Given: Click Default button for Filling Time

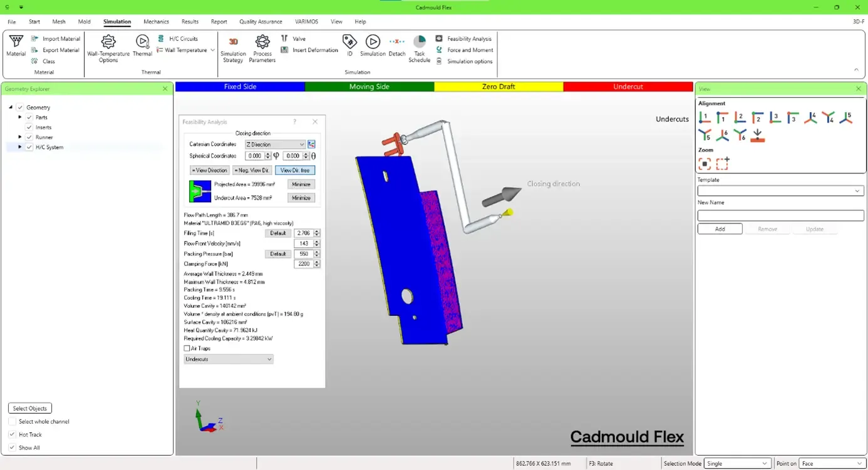Looking at the screenshot, I should (x=278, y=233).
